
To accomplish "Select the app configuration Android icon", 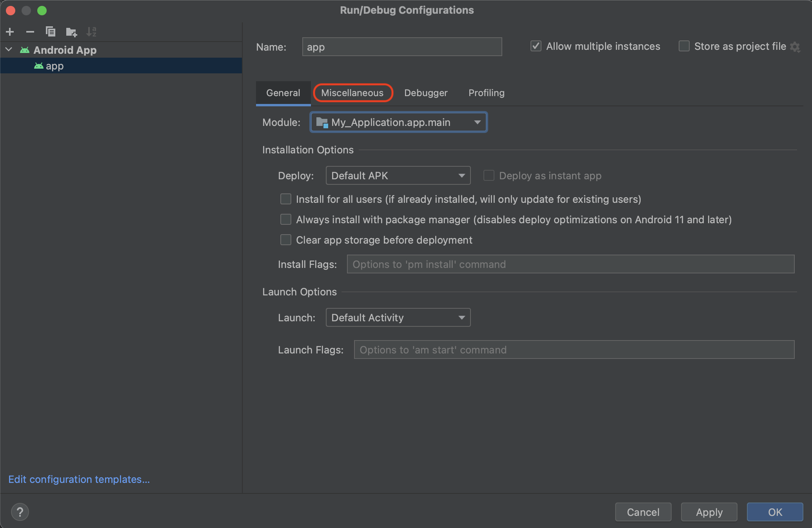I will tap(38, 66).
